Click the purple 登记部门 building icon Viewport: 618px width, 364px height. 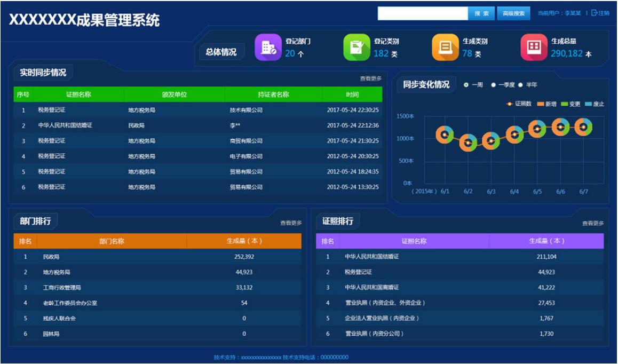click(x=268, y=48)
